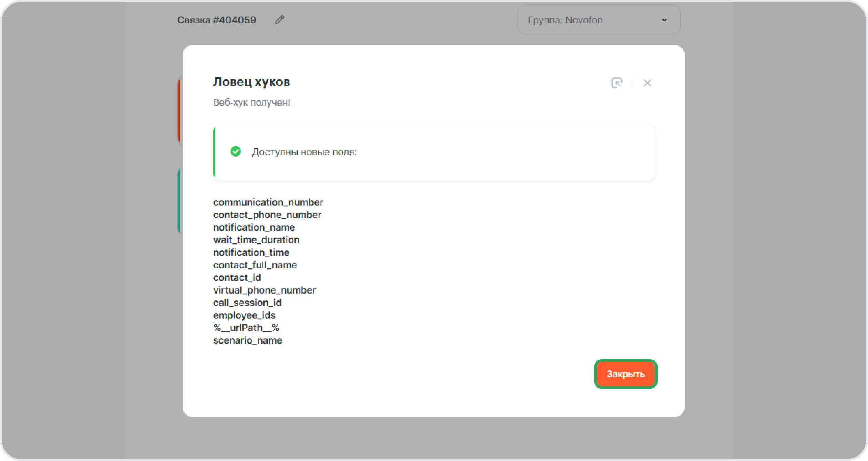Click the Доступны новые поля notice
Image resolution: width=868 pixels, height=461 pixels.
pos(304,152)
